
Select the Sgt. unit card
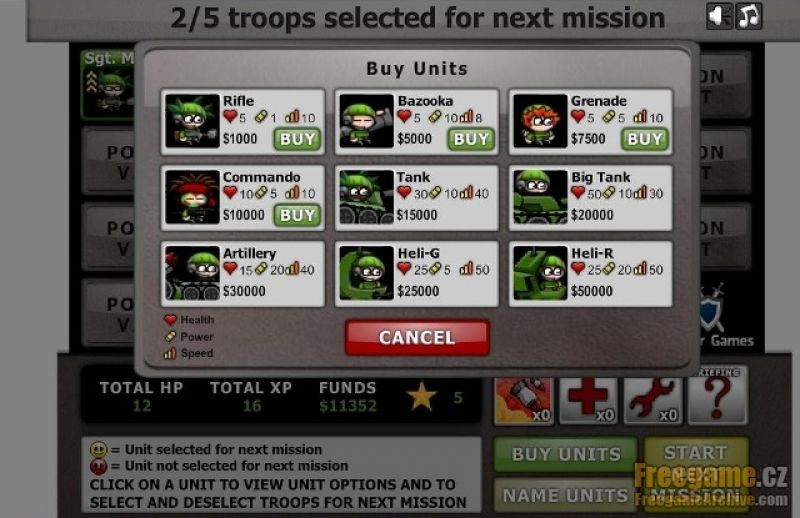click(x=108, y=84)
